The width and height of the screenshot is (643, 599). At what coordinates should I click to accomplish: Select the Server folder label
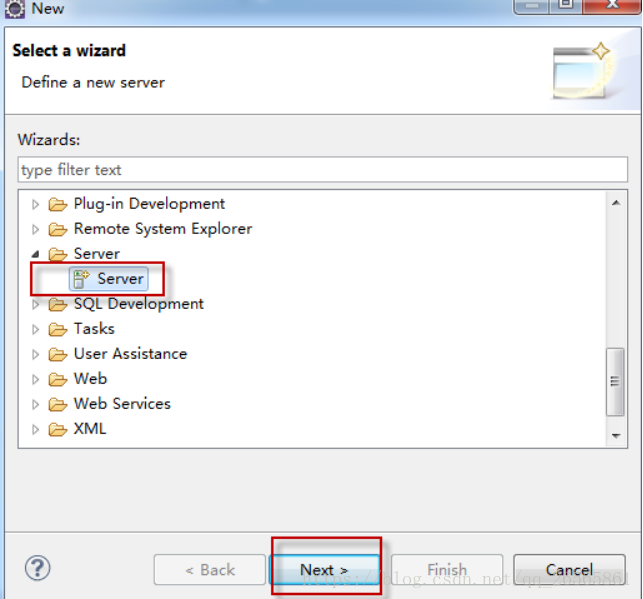[x=97, y=254]
